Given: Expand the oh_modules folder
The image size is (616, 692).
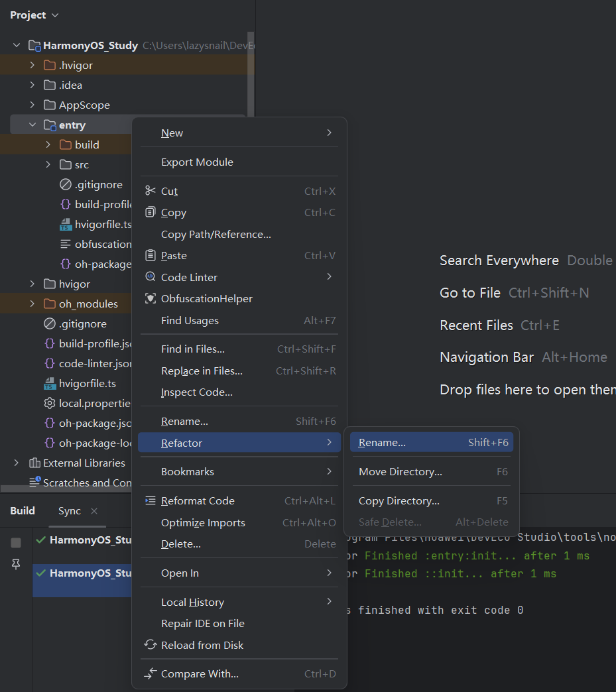Looking at the screenshot, I should [32, 304].
